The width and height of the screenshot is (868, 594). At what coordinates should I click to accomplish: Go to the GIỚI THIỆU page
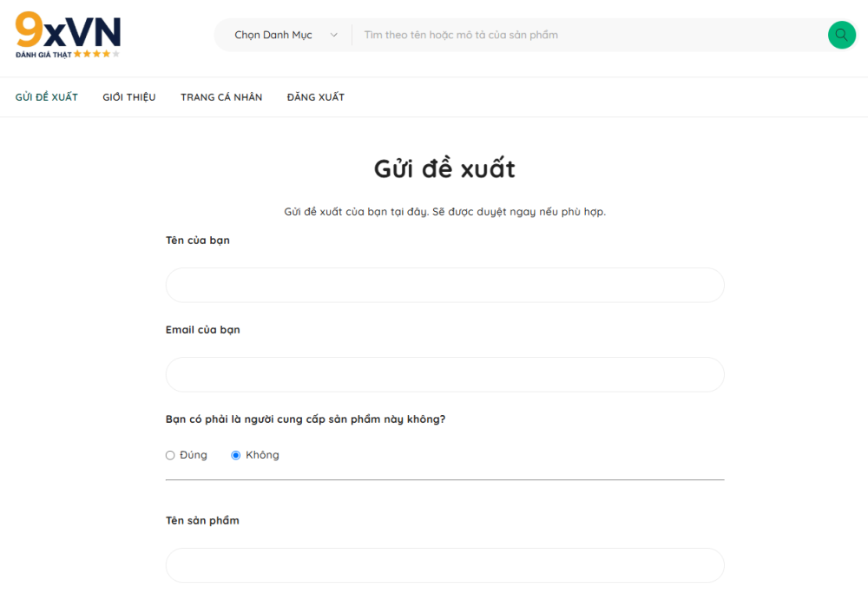tap(129, 97)
